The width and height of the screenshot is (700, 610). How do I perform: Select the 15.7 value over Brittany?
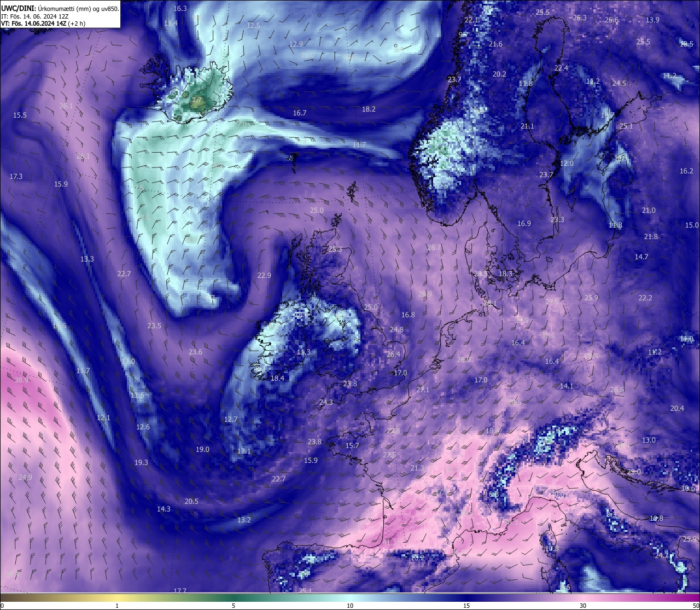click(352, 446)
